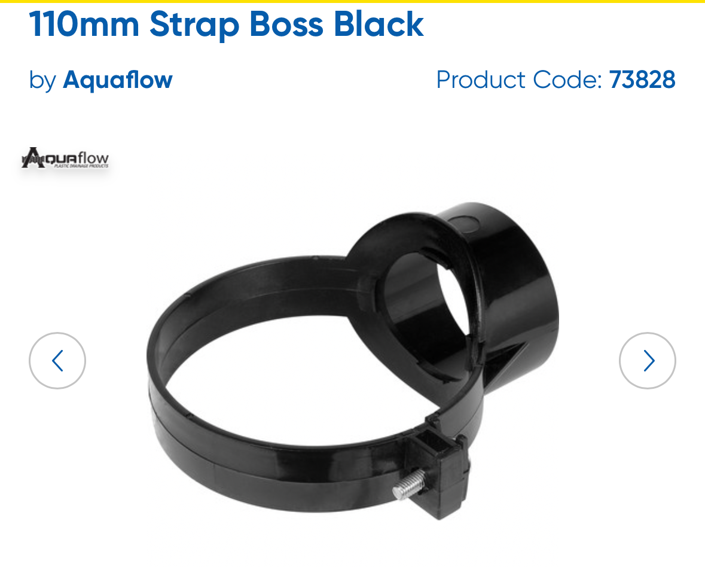Click the left chevron carousel button
This screenshot has width=705, height=588.
57,360
